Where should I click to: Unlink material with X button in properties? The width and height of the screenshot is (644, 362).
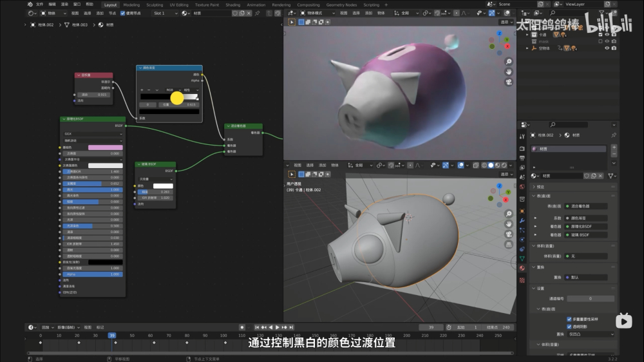(600, 176)
